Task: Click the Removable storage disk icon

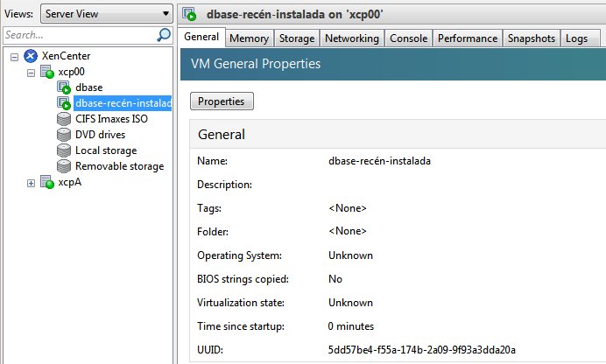Action: 64,166
